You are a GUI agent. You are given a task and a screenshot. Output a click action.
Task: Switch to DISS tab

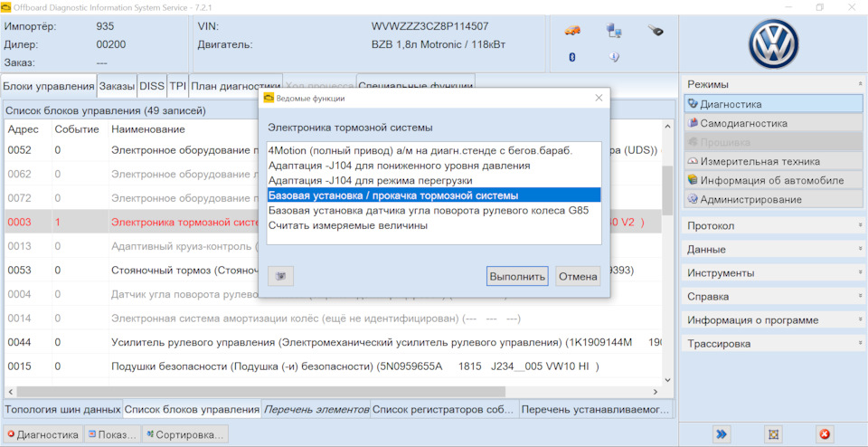point(152,86)
